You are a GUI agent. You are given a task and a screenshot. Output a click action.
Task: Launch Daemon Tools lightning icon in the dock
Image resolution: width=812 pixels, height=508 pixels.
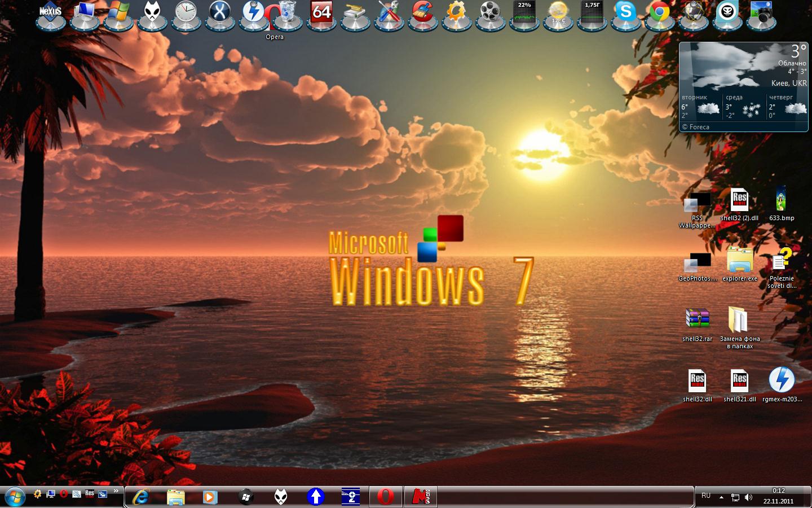254,15
